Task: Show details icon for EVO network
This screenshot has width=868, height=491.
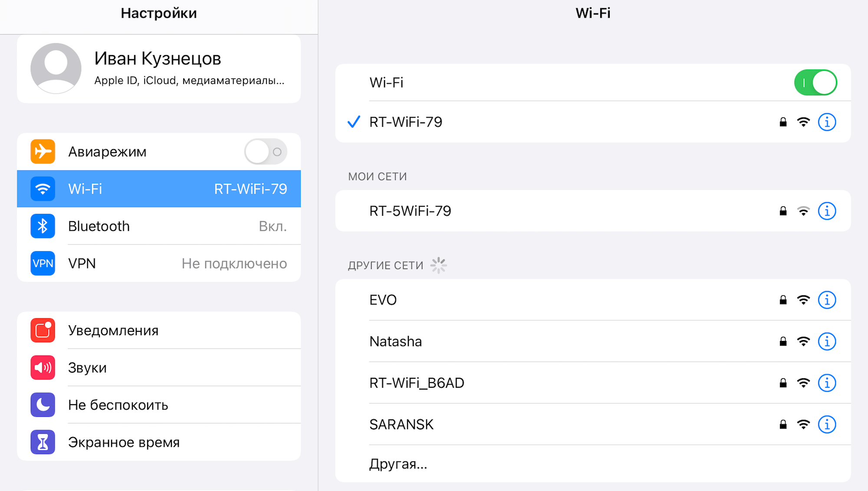Action: click(x=827, y=300)
